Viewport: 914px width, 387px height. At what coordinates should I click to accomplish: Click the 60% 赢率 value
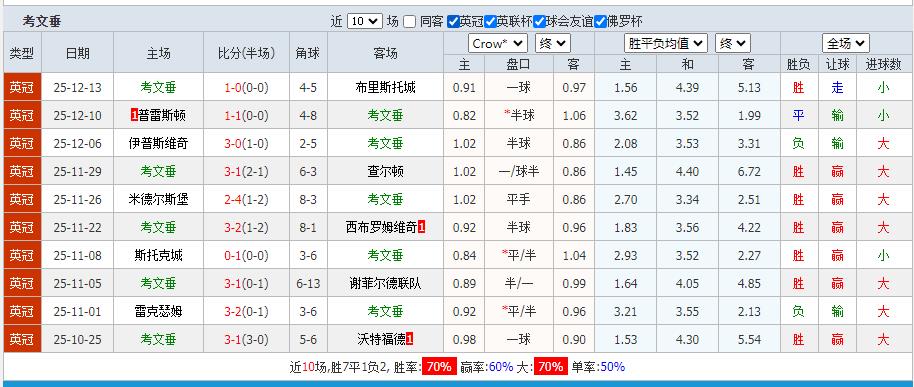[x=501, y=367]
